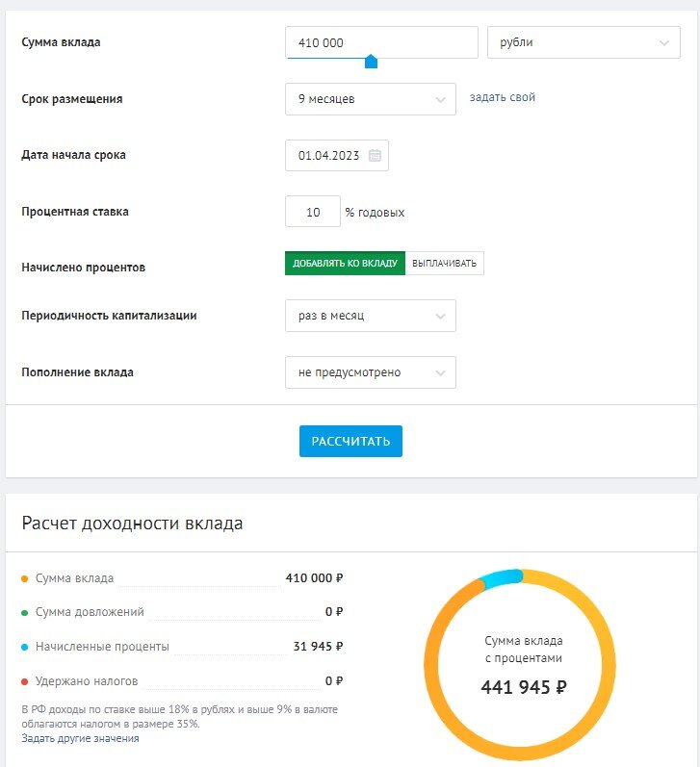Select the 'Добавлять ко вкладу' option
This screenshot has width=700, height=767.
(x=345, y=263)
